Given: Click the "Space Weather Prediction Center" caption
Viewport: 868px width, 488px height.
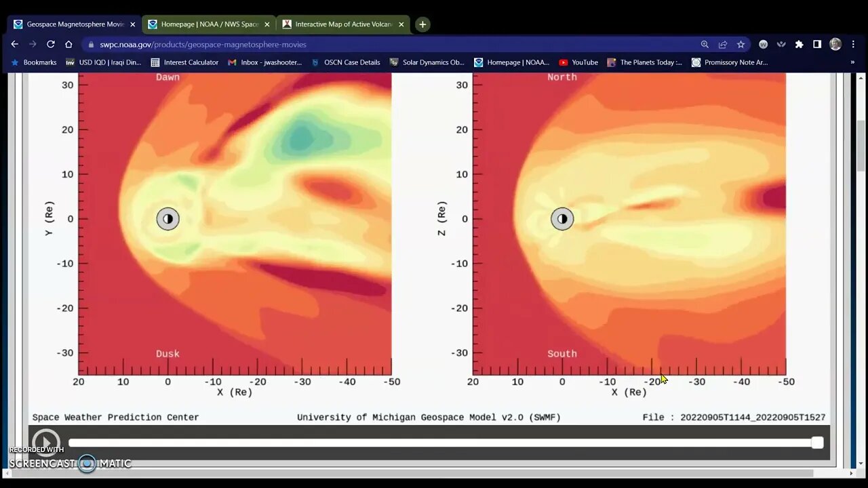Looking at the screenshot, I should tap(116, 418).
